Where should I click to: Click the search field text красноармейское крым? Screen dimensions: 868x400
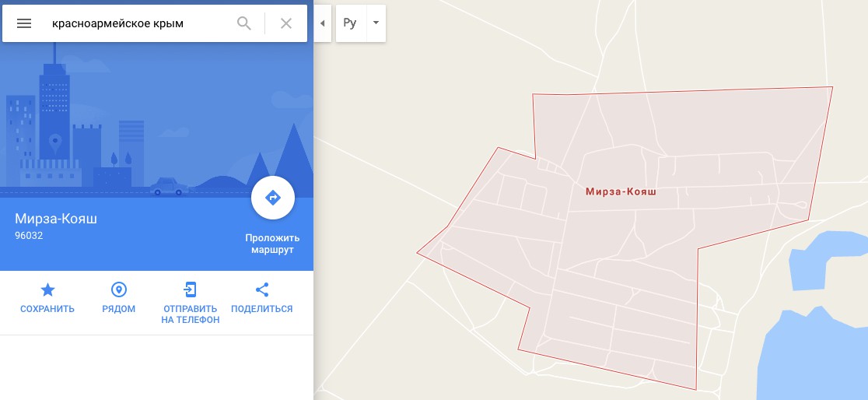point(117,23)
